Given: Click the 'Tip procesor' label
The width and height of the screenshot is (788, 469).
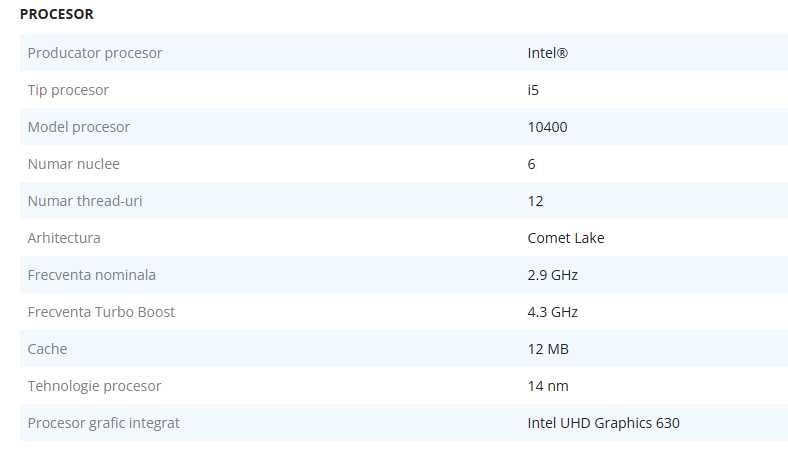Looking at the screenshot, I should point(68,90).
